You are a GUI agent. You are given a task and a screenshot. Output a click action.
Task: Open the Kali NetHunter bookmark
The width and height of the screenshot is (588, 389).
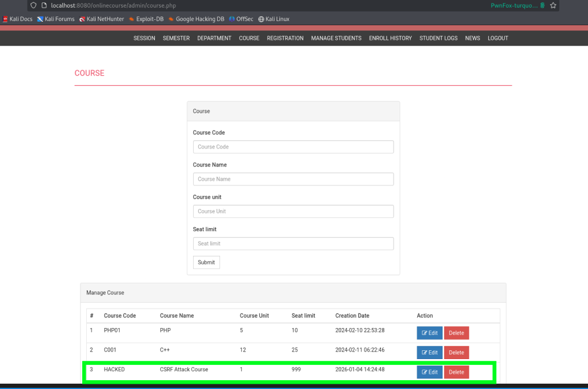tap(102, 19)
